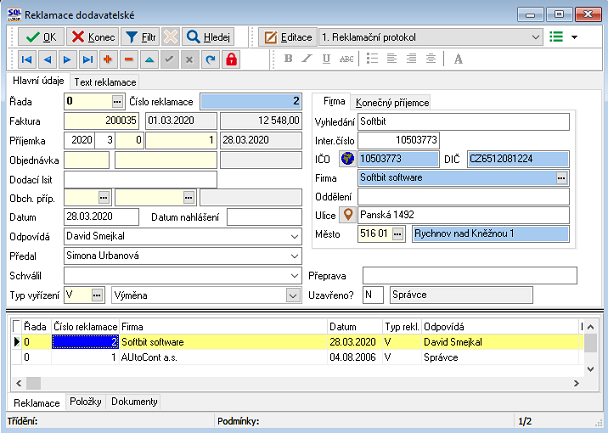This screenshot has height=433, width=608.
Task: Delete record with the minus icon
Action: 129,60
